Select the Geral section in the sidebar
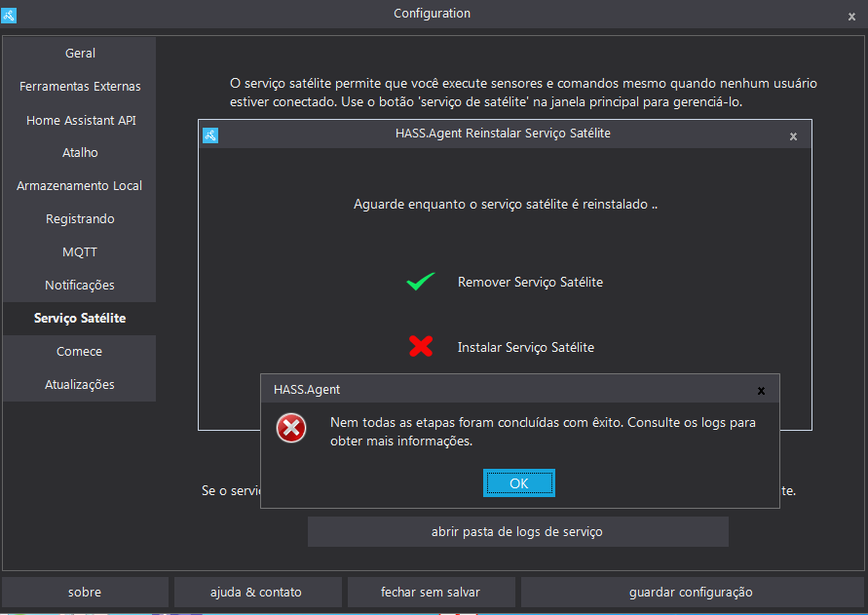 pyautogui.click(x=79, y=53)
